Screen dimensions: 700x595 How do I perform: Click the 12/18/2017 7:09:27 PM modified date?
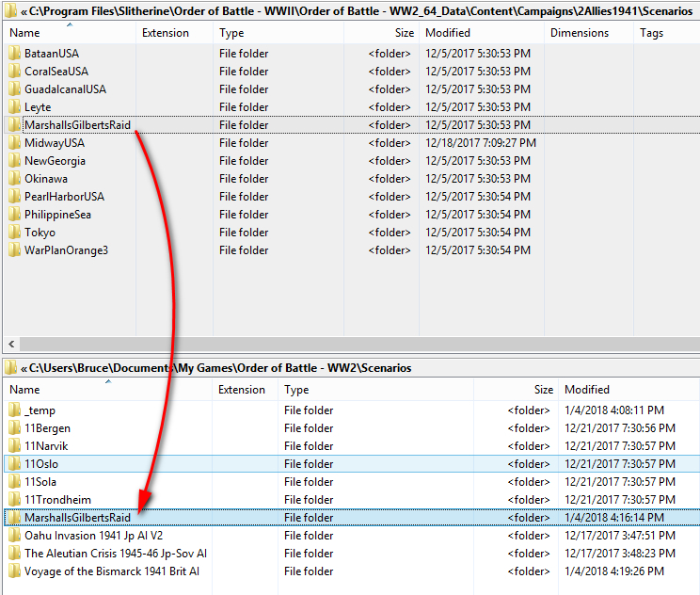[481, 142]
